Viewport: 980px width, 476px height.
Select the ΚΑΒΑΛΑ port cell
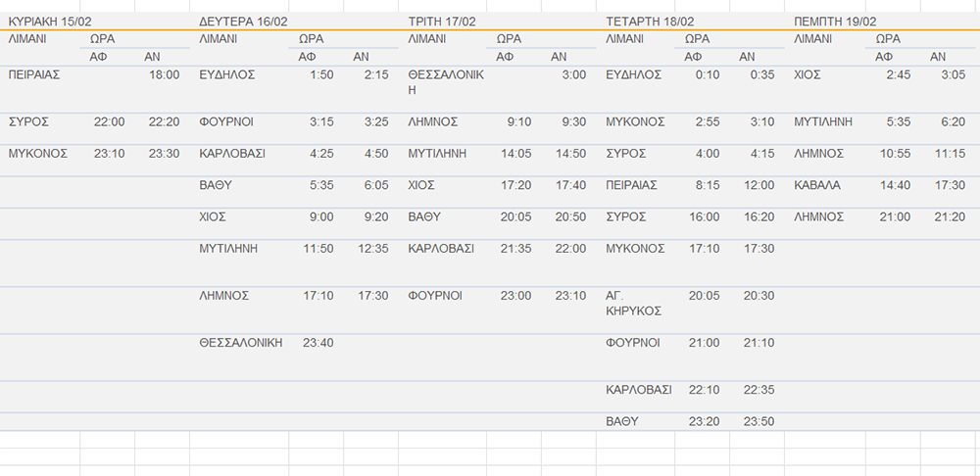click(819, 185)
